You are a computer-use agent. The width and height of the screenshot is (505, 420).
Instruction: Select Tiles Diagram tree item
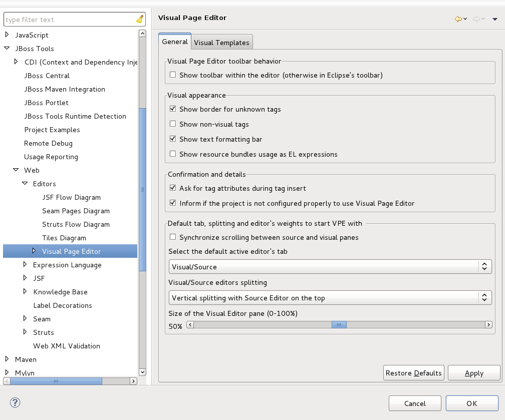click(x=64, y=238)
